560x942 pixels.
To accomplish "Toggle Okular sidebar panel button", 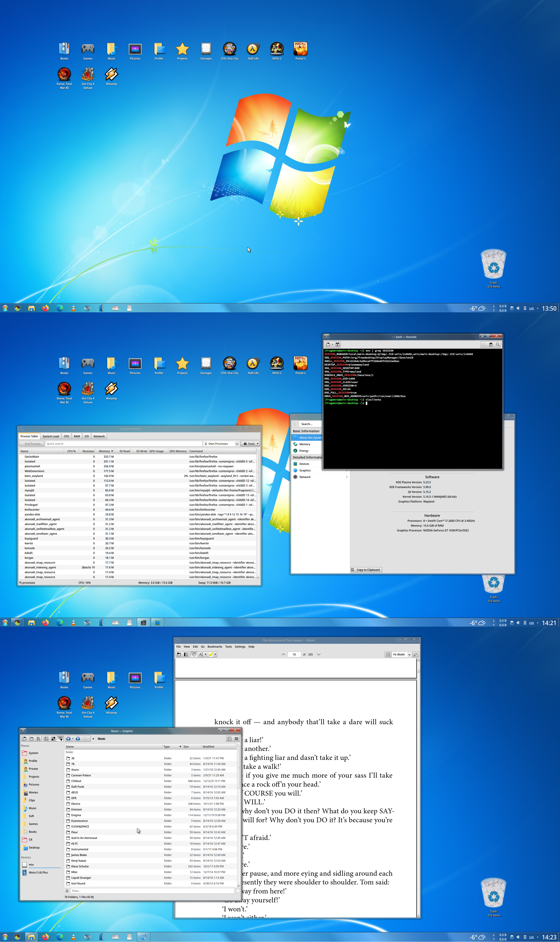I will [x=186, y=654].
